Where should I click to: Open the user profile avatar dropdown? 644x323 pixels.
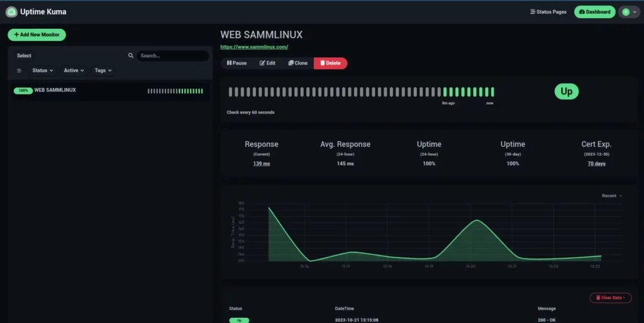629,12
